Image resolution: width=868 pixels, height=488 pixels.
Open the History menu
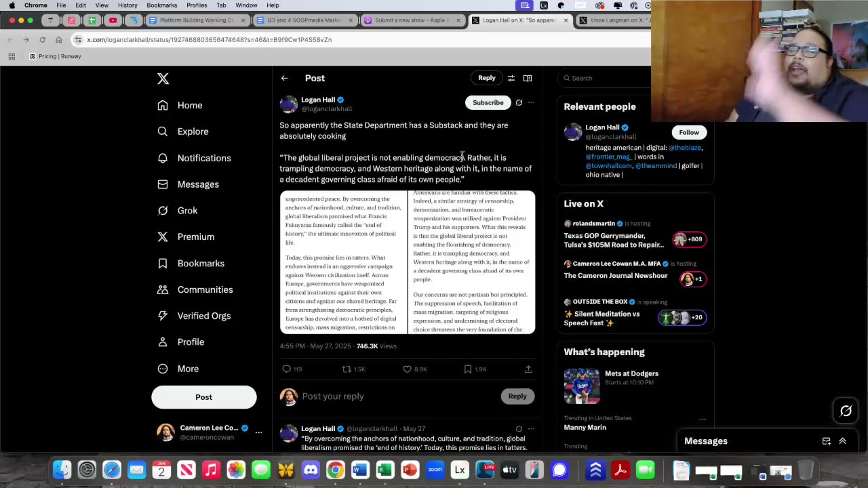127,5
